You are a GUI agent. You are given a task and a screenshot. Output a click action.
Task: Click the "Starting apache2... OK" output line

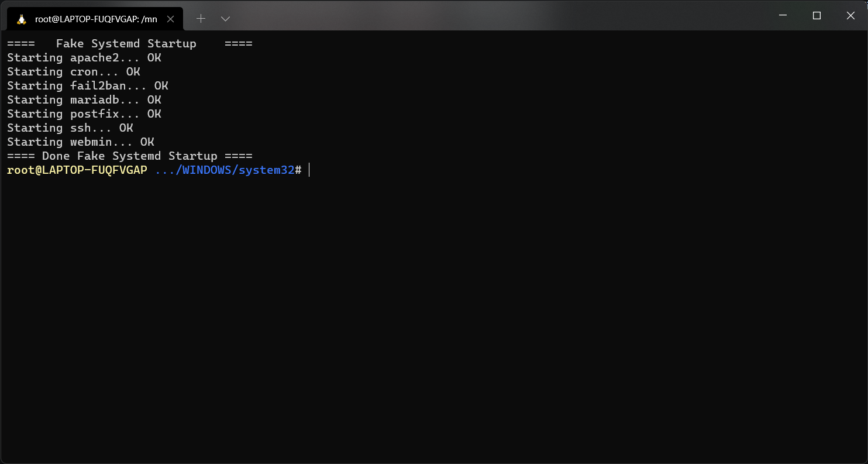point(84,58)
